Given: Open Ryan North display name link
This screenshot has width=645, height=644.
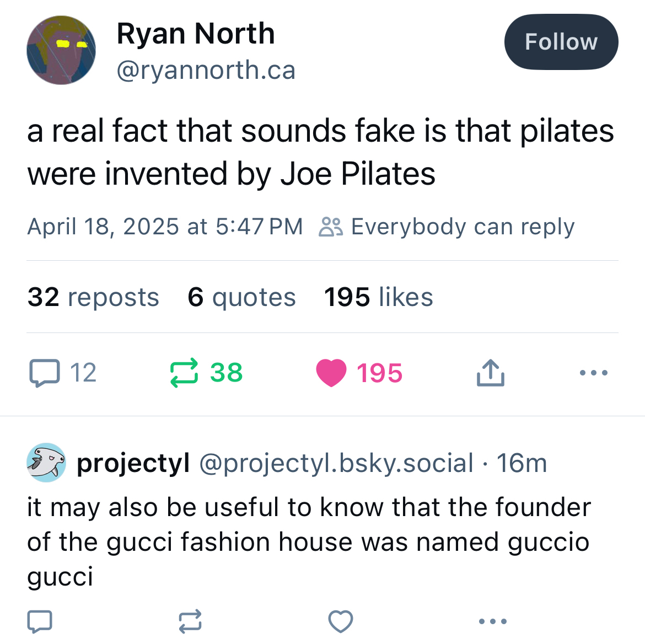Looking at the screenshot, I should (196, 34).
